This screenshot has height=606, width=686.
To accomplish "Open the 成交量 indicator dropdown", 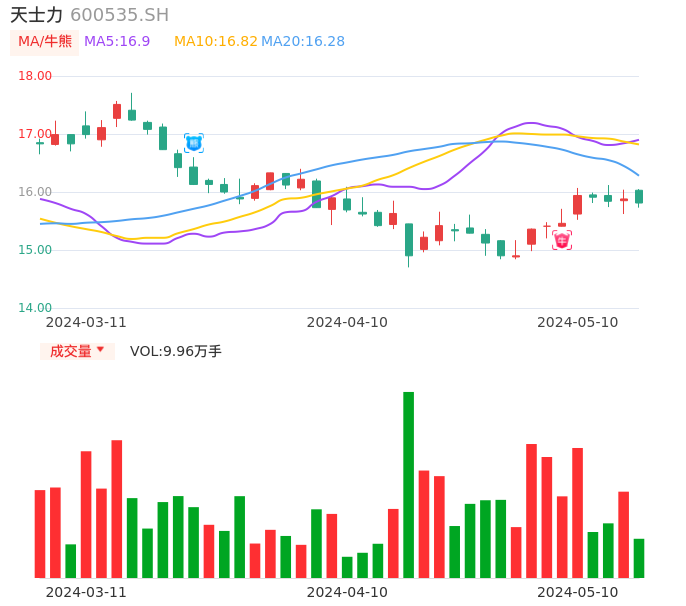I will (77, 351).
